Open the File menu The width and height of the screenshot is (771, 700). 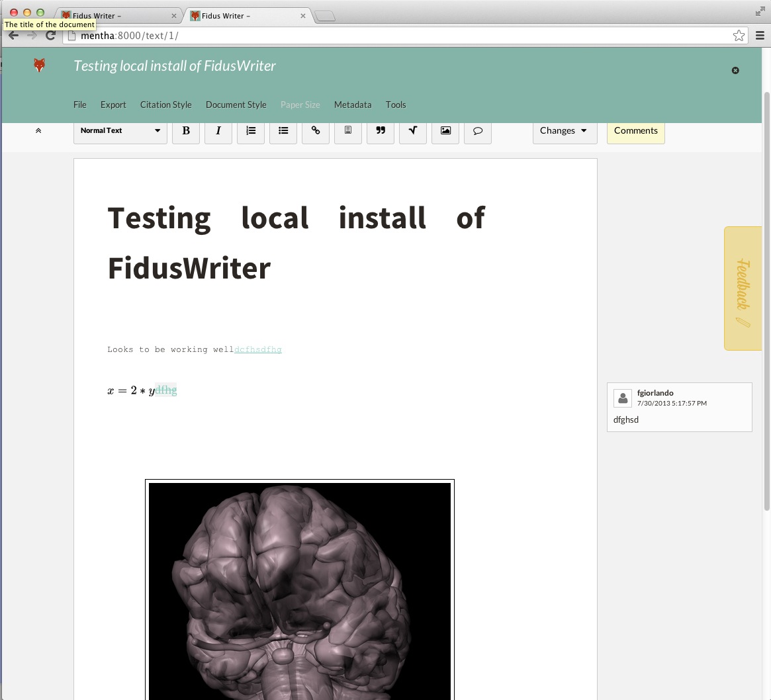click(x=80, y=105)
